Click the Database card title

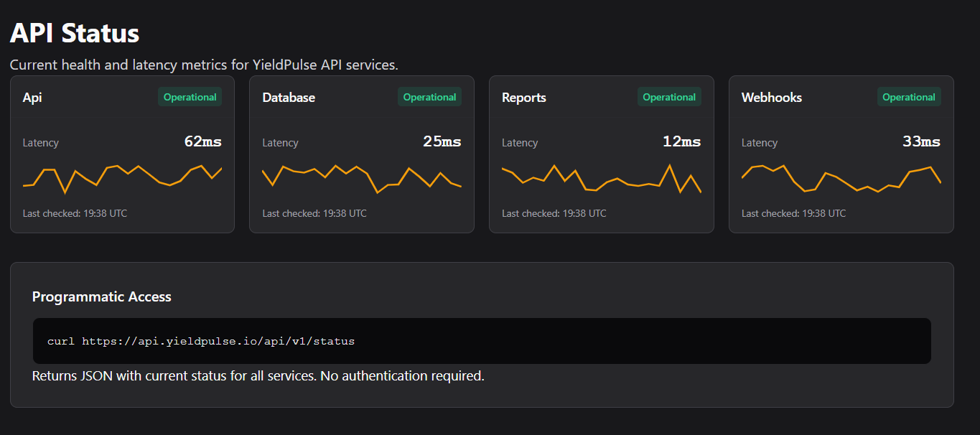289,98
